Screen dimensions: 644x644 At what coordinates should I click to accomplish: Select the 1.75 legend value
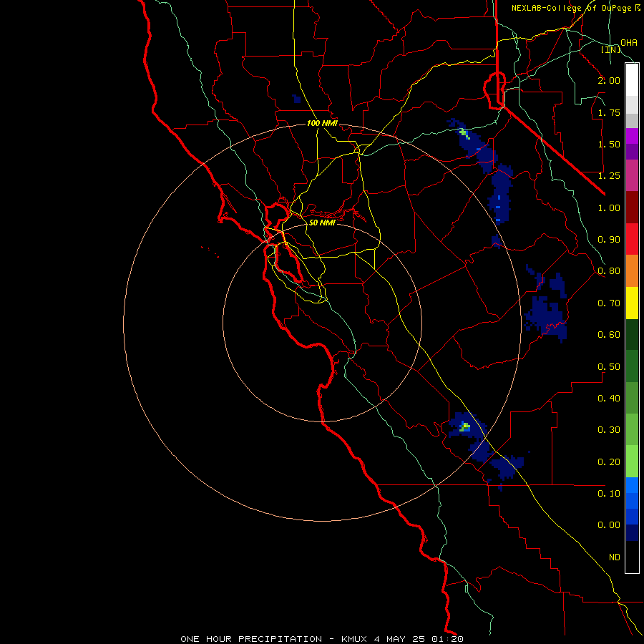coord(609,112)
